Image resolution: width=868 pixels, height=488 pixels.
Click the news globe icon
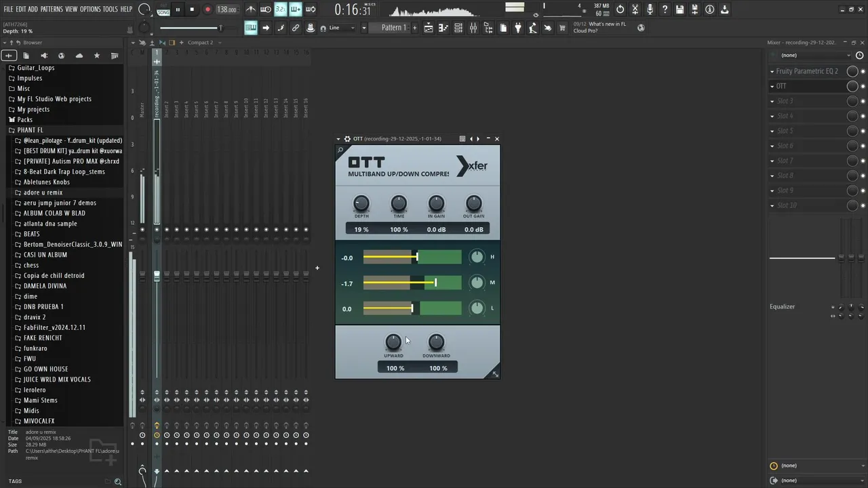[x=641, y=28]
